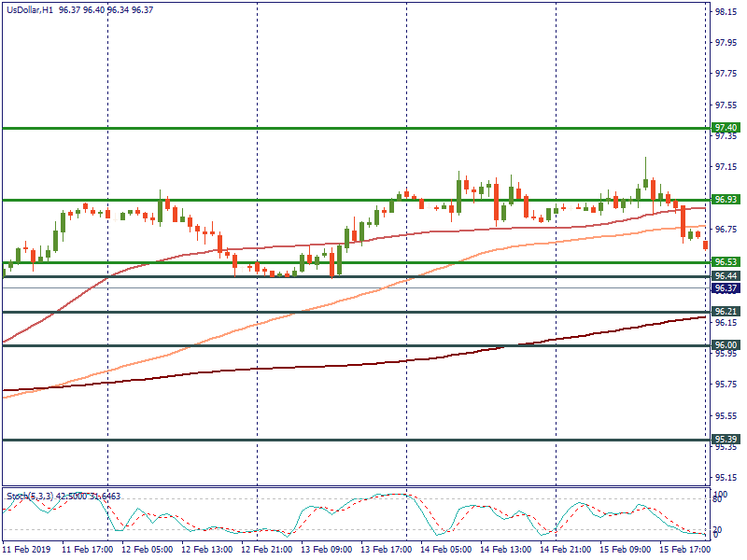Image resolution: width=747 pixels, height=560 pixels.
Task: Select the 97.40 green price level label
Action: pos(726,128)
